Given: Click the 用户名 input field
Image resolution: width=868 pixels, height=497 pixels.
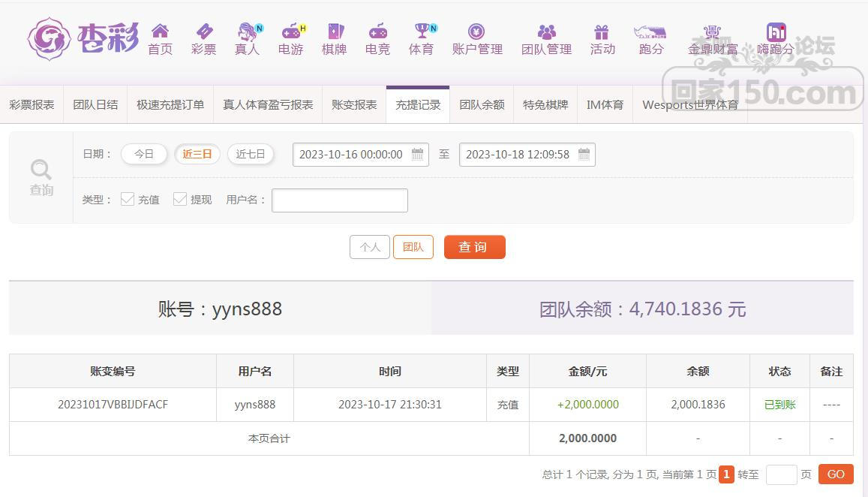Looking at the screenshot, I should pos(340,200).
